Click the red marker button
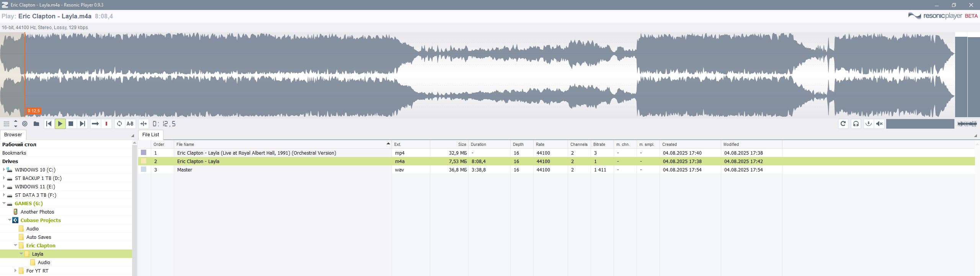The width and height of the screenshot is (980, 276). coord(106,124)
